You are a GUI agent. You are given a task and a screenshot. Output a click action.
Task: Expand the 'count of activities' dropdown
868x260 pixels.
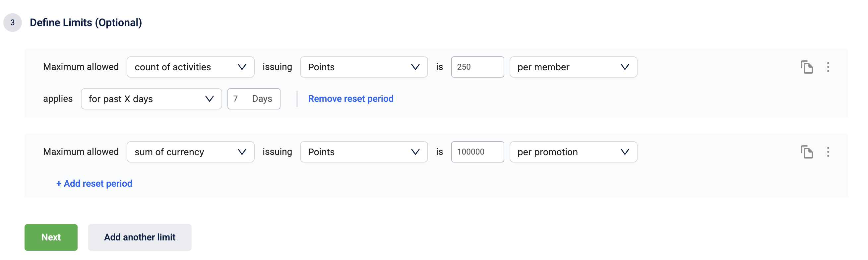190,67
